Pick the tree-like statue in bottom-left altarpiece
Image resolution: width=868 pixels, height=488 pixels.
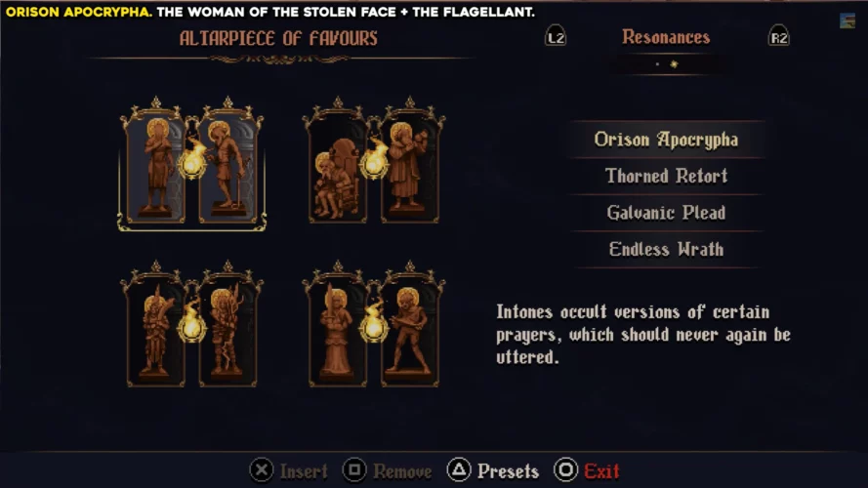pos(227,329)
